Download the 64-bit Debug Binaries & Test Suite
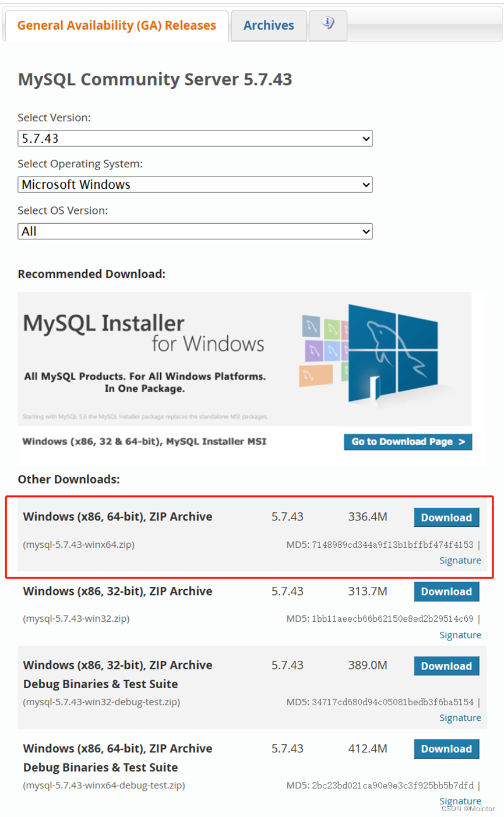 pos(446,749)
